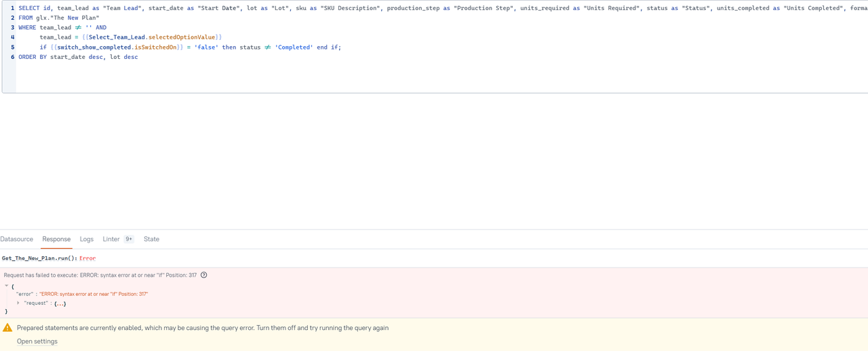Click the Get_The_New_Plan.run() label

click(40, 258)
